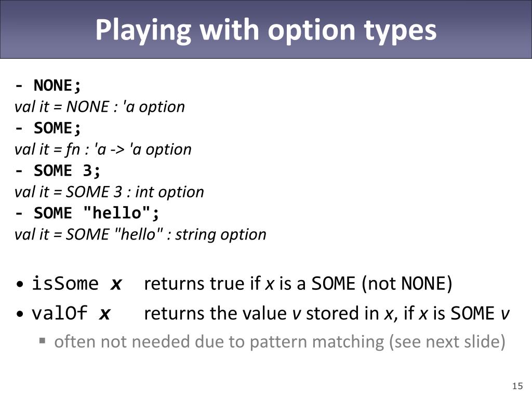Click the '- SOME "hello";' code line
This screenshot has height=399, width=532.
pos(87,214)
